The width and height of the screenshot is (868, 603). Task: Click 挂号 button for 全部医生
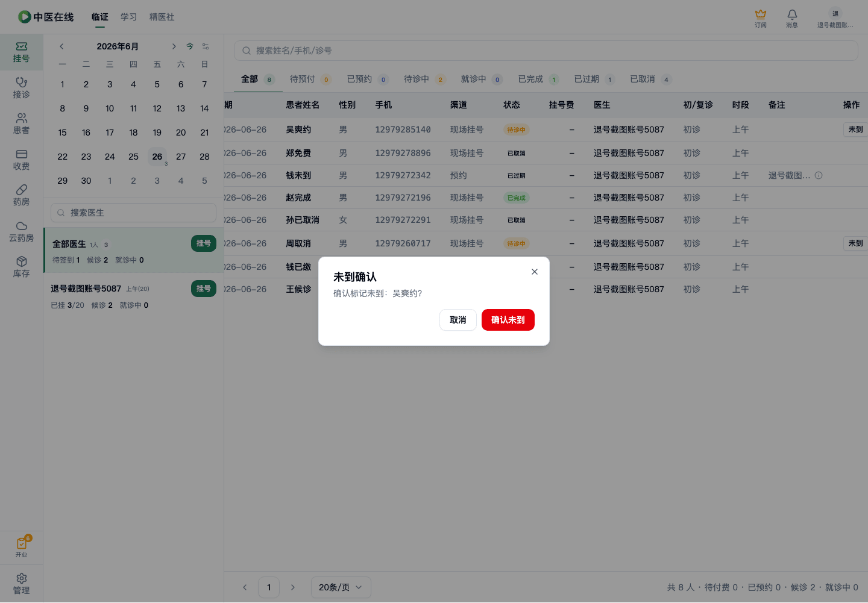[204, 243]
